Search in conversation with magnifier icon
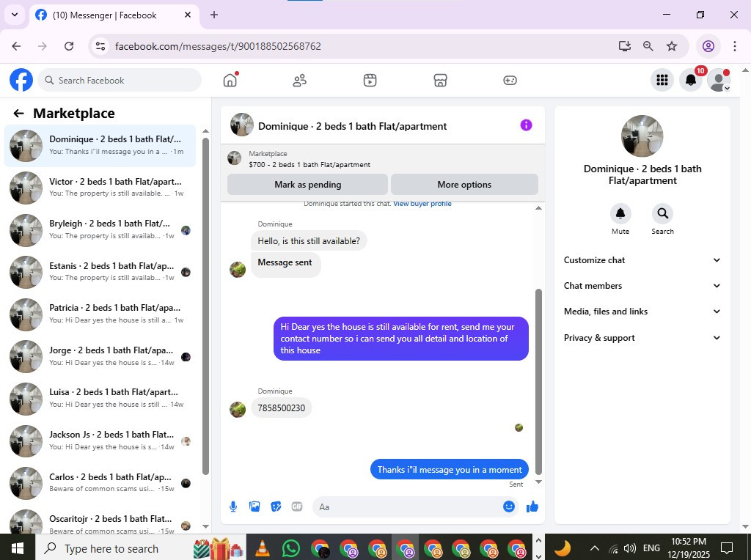Image resolution: width=751 pixels, height=560 pixels. point(662,213)
